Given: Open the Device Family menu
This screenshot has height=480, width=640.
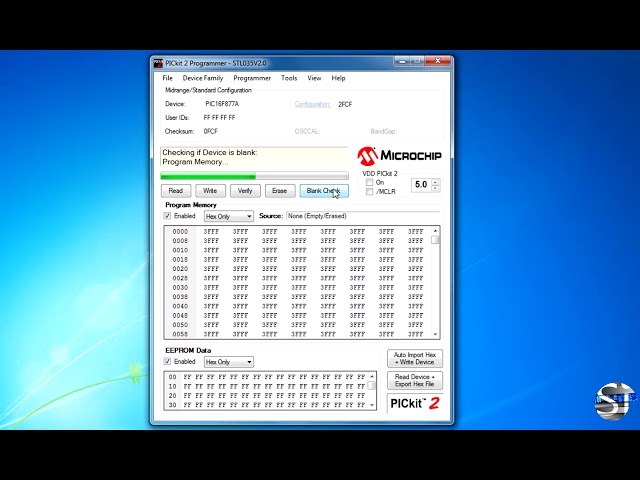Looking at the screenshot, I should [x=203, y=78].
